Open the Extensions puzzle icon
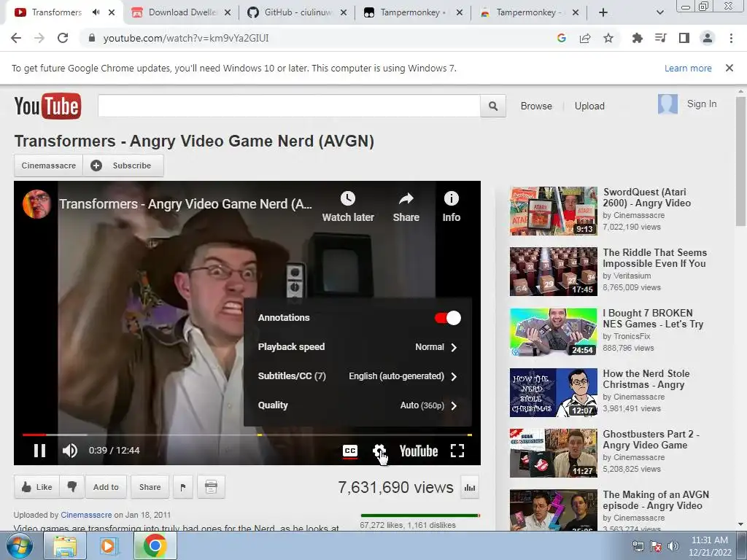 coord(638,38)
